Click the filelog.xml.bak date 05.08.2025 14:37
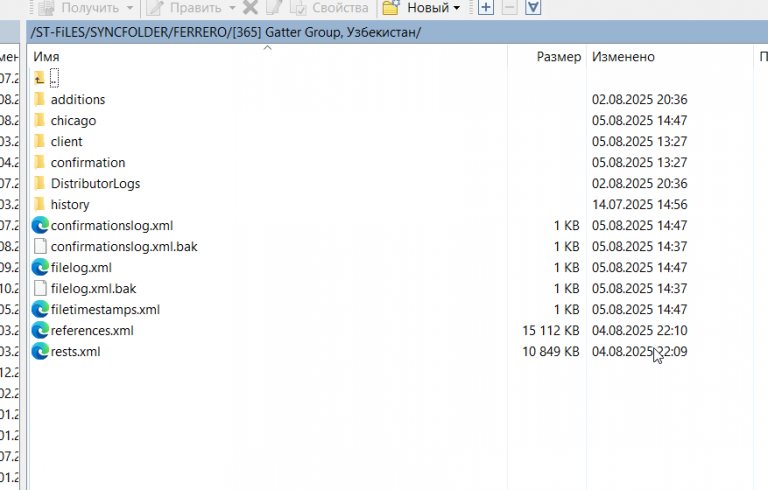Image resolution: width=768 pixels, height=490 pixels. (640, 289)
